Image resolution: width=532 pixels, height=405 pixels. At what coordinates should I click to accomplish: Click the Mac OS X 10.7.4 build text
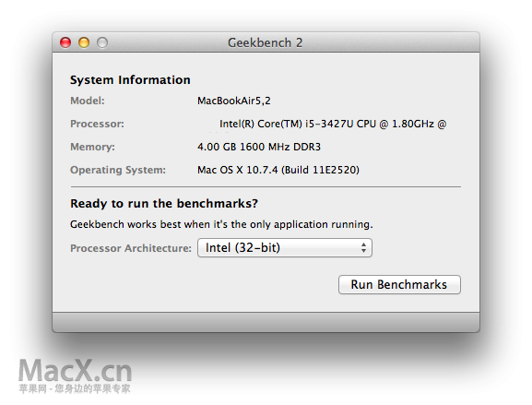tap(278, 170)
